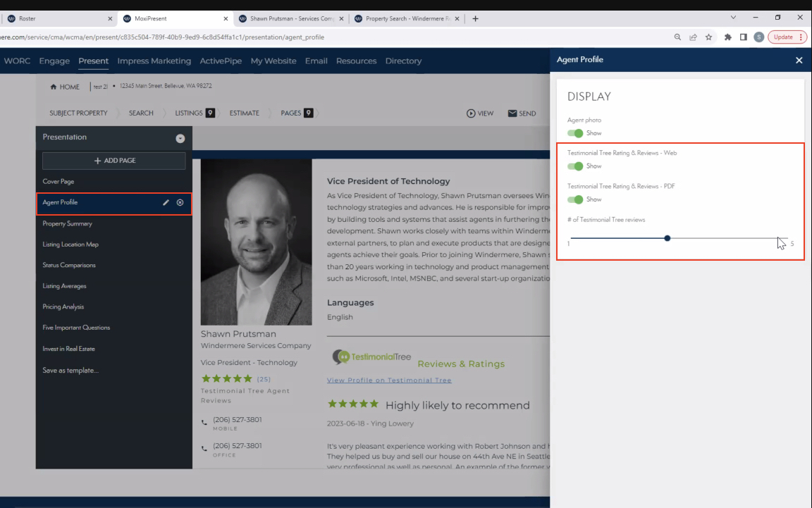Close the Agent Profile side panel
Screen dimensions: 812x508
(799, 60)
